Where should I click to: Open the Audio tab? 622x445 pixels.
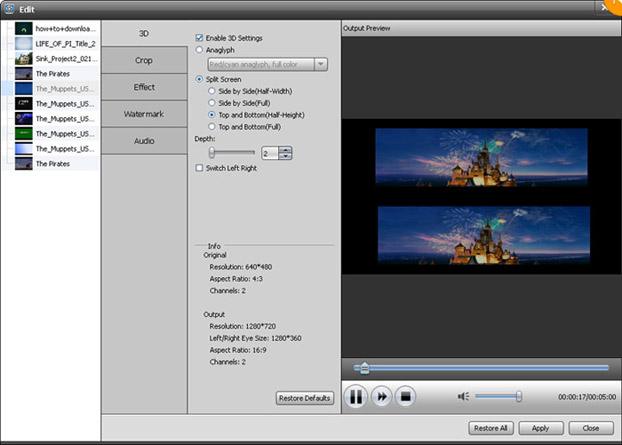pos(144,141)
